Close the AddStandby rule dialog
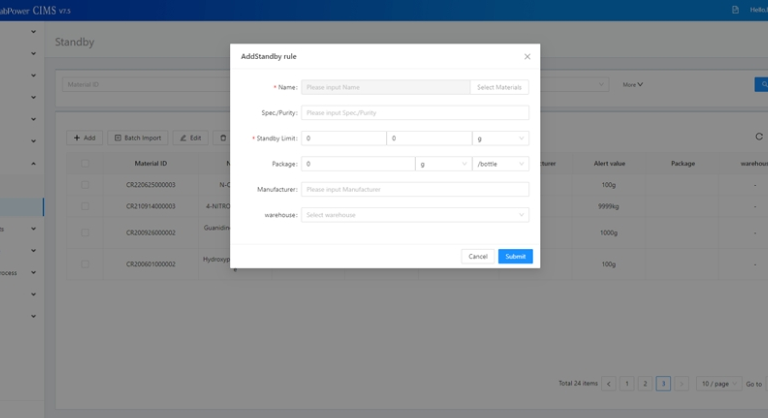The image size is (768, 418). (x=527, y=56)
